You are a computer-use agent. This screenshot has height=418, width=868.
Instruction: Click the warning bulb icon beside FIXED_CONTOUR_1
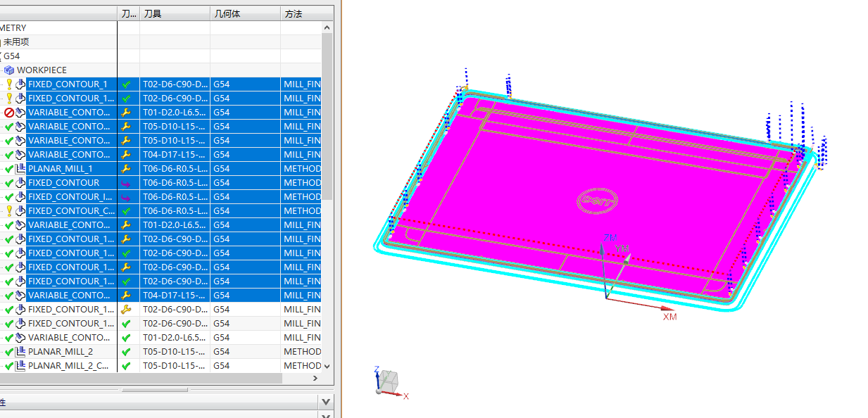[x=9, y=84]
